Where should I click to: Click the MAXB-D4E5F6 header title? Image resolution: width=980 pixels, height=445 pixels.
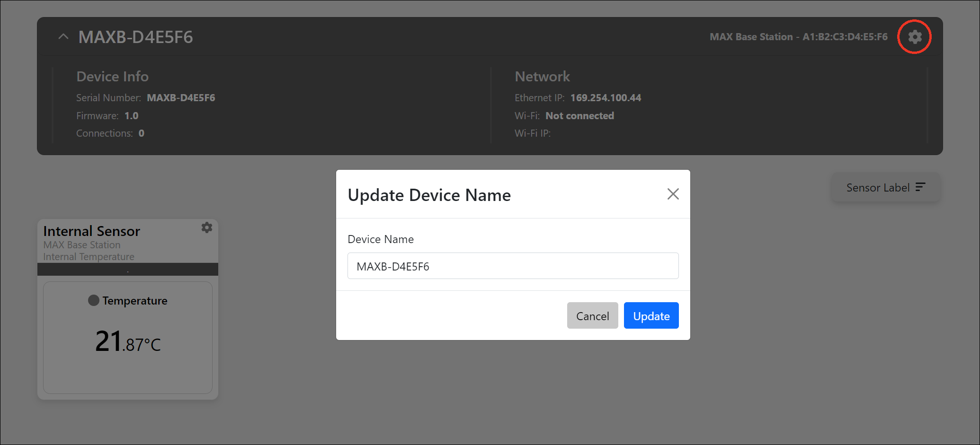[x=136, y=37]
